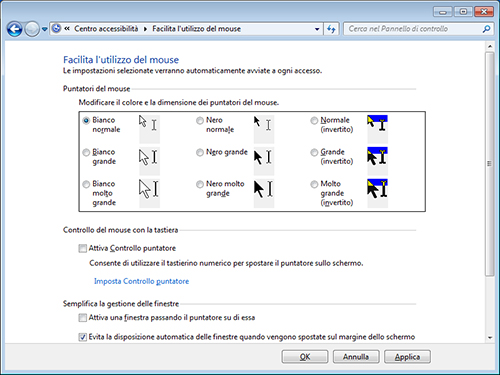Image resolution: width=500 pixels, height=375 pixels.
Task: Click the Applica button
Action: pyautogui.click(x=407, y=357)
